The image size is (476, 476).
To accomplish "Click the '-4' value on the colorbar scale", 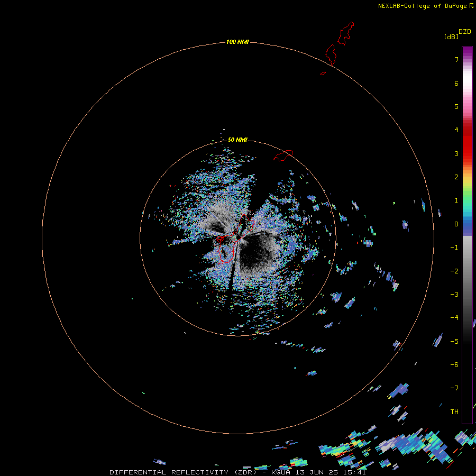I will click(454, 317).
